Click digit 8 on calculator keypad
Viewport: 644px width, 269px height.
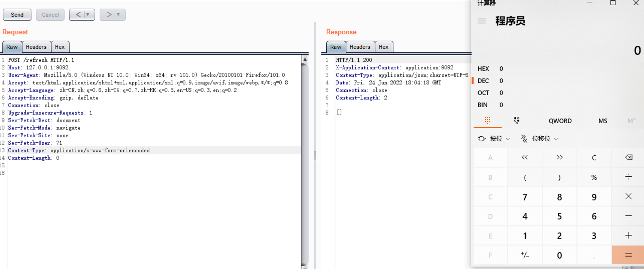(x=559, y=197)
